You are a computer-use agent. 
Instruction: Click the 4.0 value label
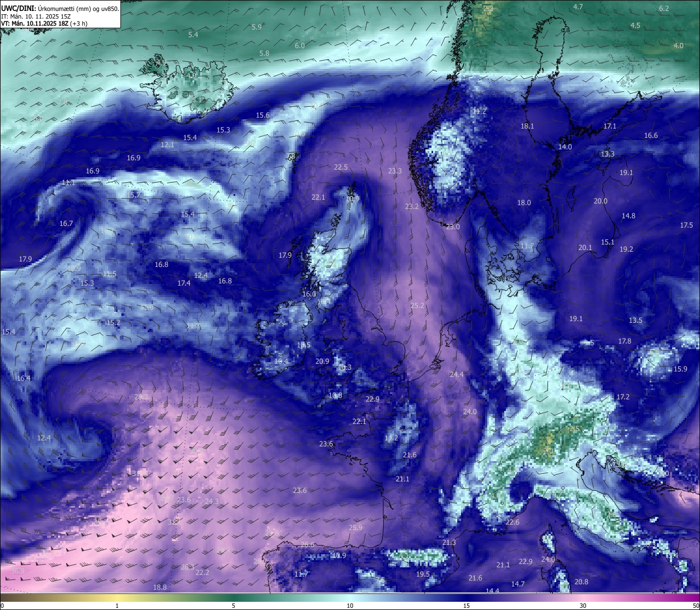pyautogui.click(x=678, y=45)
